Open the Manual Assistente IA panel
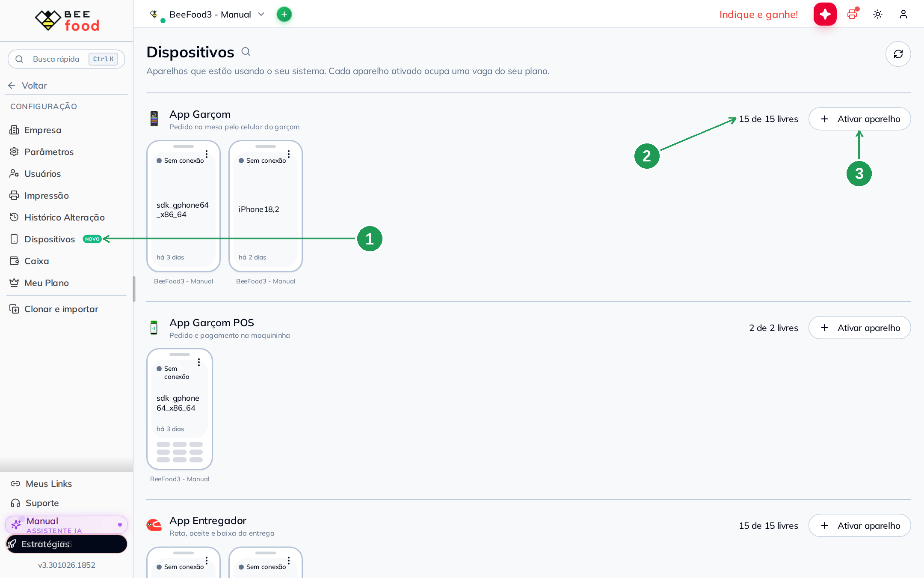The image size is (924, 578). (66, 525)
